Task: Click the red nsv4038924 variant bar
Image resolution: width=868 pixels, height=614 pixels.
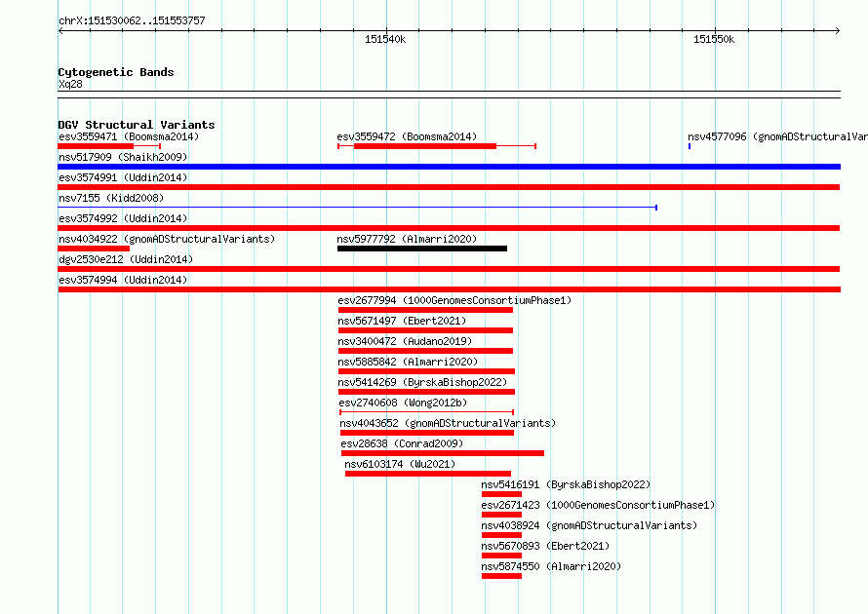Action: 501,535
